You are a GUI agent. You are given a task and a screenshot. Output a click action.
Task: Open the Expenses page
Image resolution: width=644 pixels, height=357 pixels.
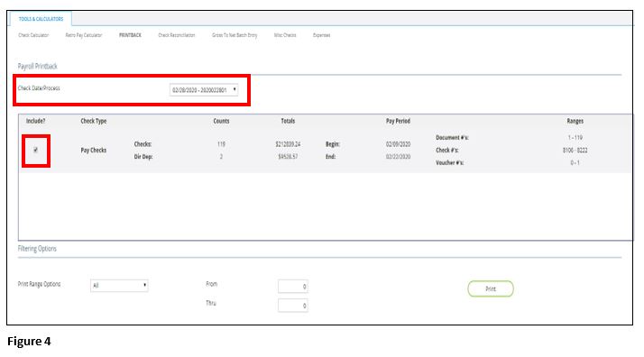(x=322, y=35)
